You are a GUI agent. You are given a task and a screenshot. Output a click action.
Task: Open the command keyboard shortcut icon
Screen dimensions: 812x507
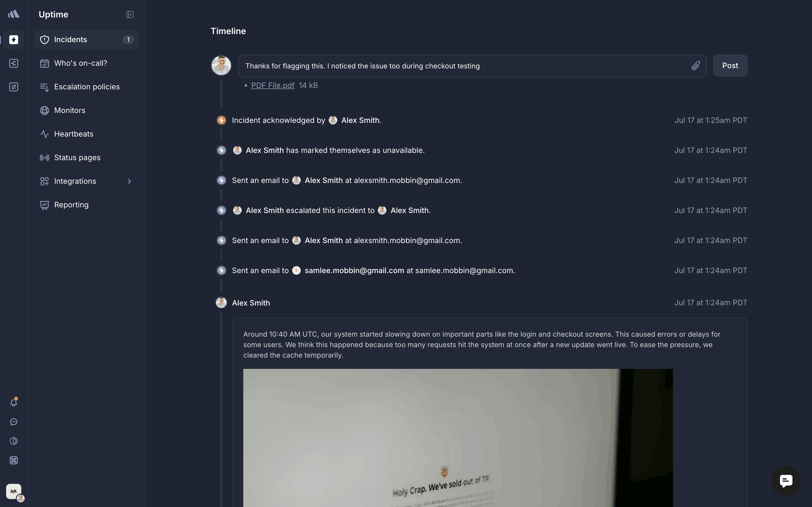coord(14,460)
